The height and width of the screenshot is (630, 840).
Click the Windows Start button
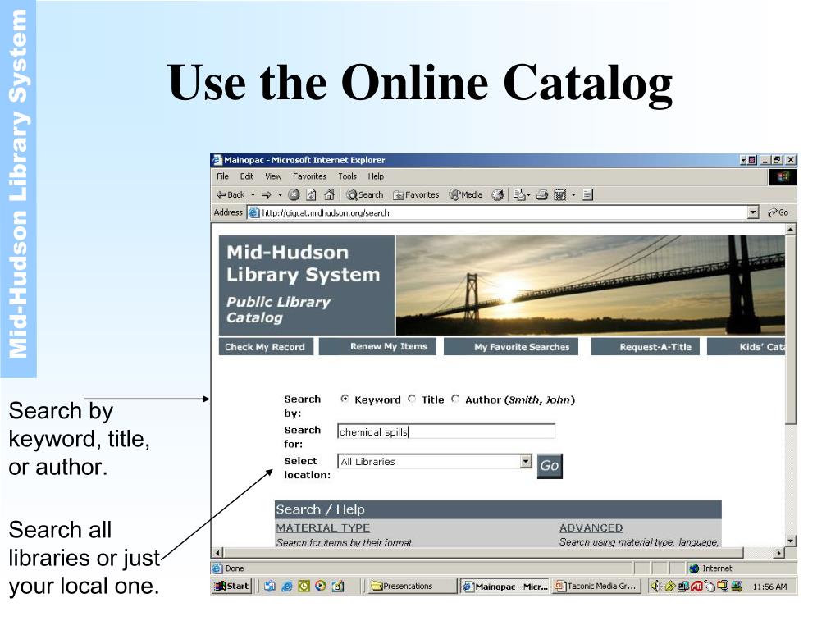coord(232,586)
